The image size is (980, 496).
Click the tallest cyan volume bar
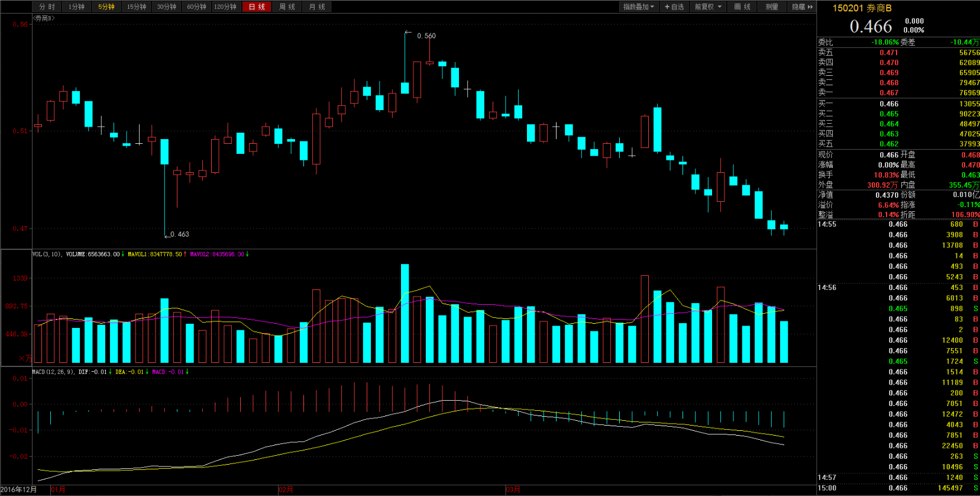point(405,314)
